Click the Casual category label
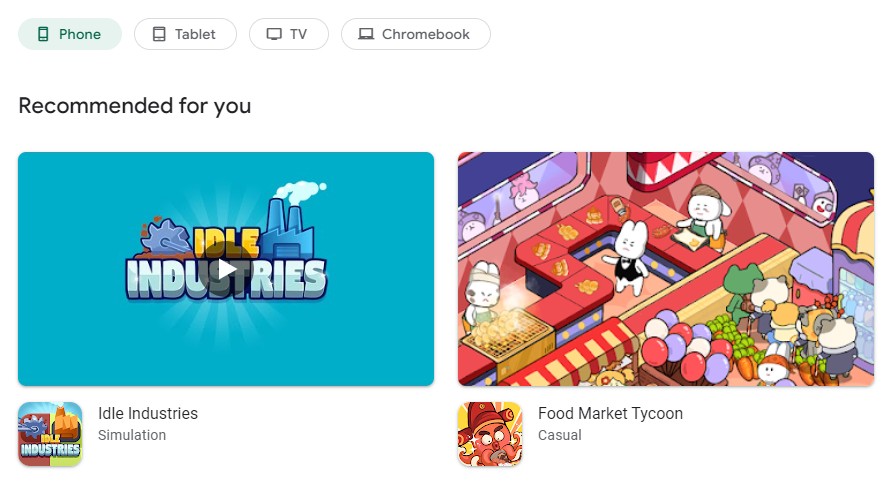Screen dimensions: 887x497 (559, 435)
